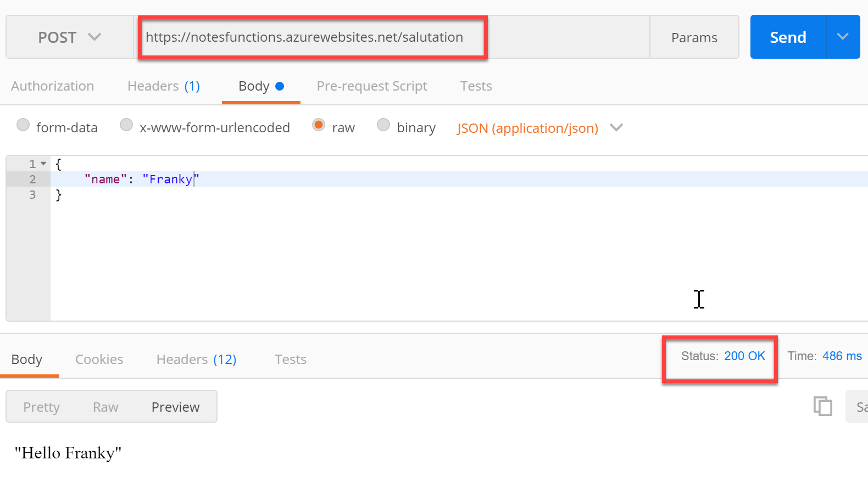Switch the response view to Preview

pos(176,407)
